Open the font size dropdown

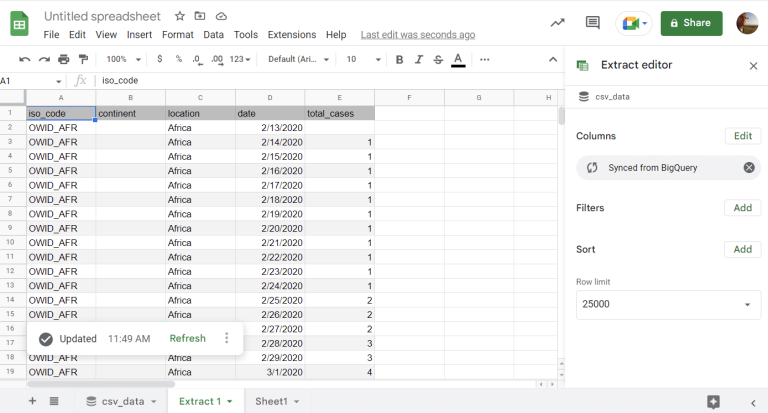(x=363, y=59)
